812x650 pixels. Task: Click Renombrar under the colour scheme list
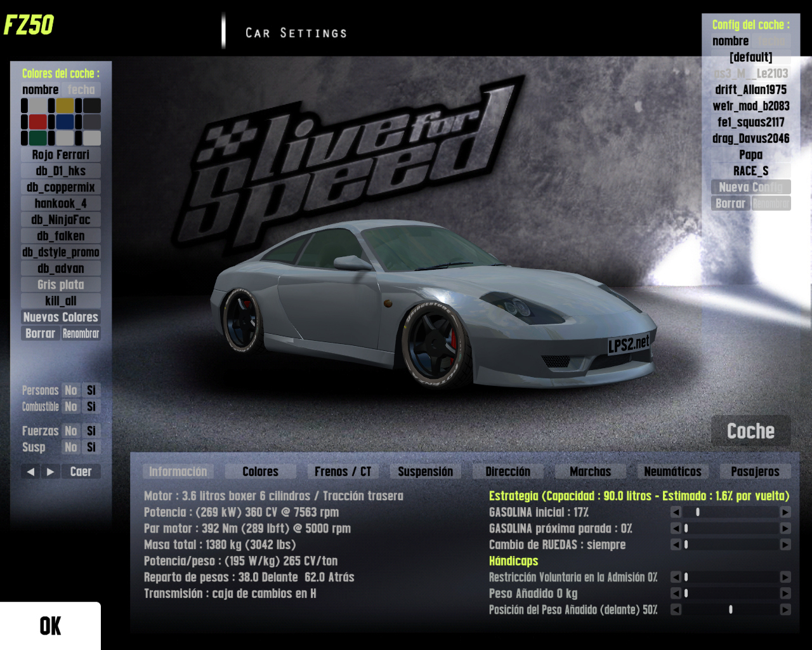click(x=81, y=334)
